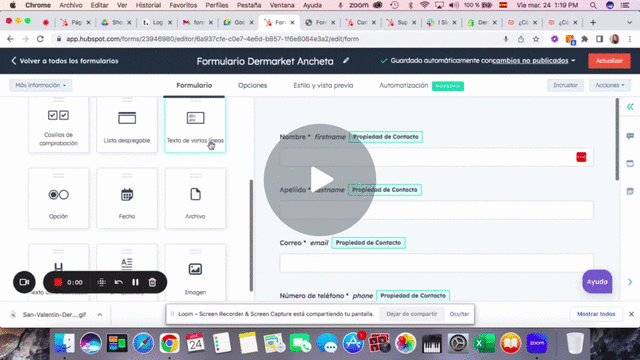Bookmark this page with the star icon
This screenshot has height=360, width=640.
coord(536,39)
